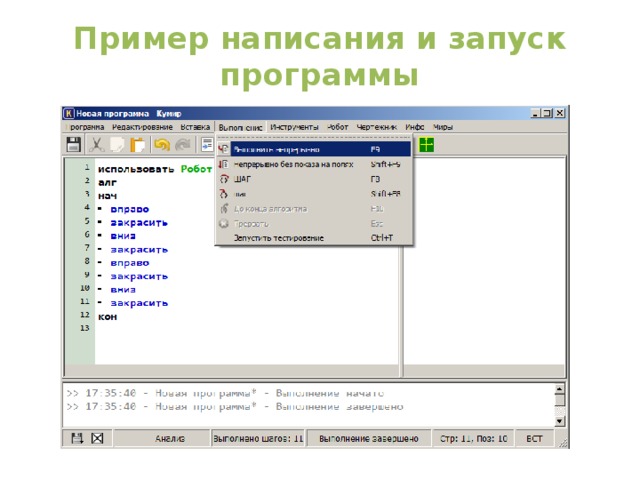Open the green Robot field grid icon
Viewport: 640px width, 480px height.
click(x=427, y=144)
